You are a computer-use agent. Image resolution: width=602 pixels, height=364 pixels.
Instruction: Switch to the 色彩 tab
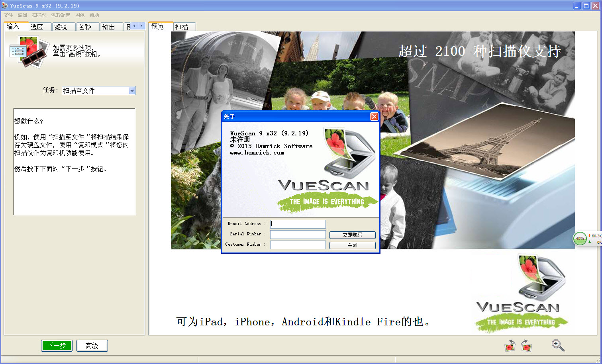coord(88,27)
